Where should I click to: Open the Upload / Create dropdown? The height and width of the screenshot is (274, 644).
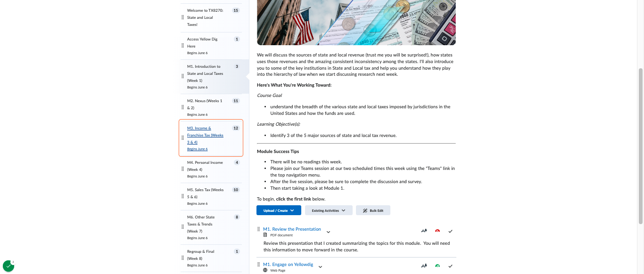279,210
